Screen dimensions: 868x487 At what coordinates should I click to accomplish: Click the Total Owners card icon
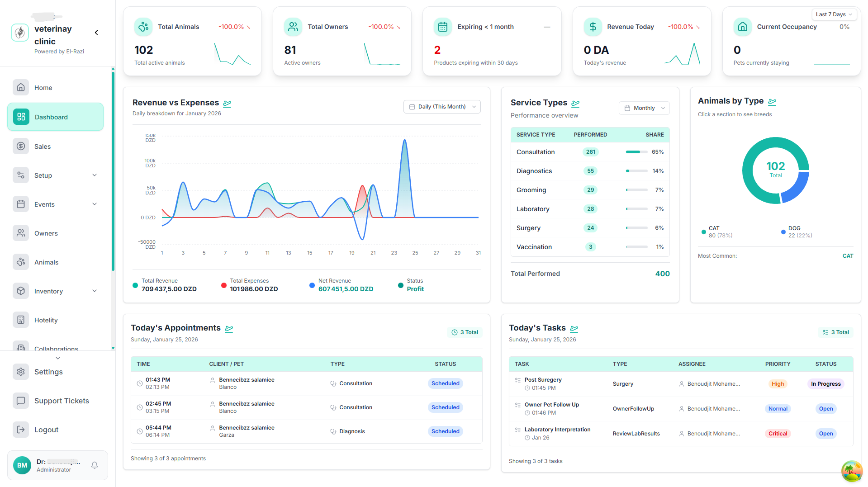tap(293, 27)
